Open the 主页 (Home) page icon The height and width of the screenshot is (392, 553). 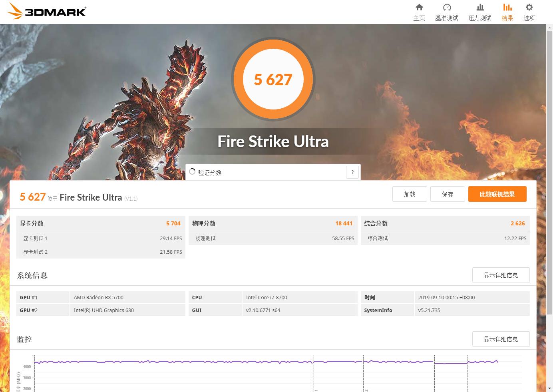click(x=419, y=11)
